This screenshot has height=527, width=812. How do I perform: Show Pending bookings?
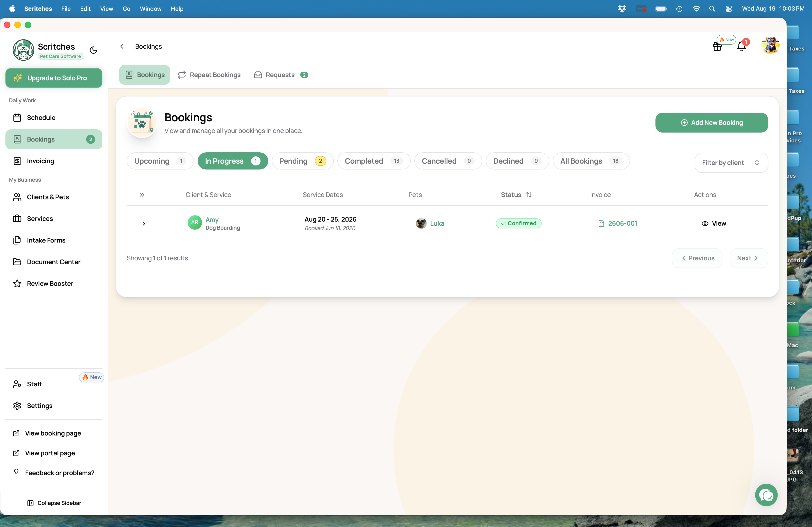pyautogui.click(x=303, y=161)
